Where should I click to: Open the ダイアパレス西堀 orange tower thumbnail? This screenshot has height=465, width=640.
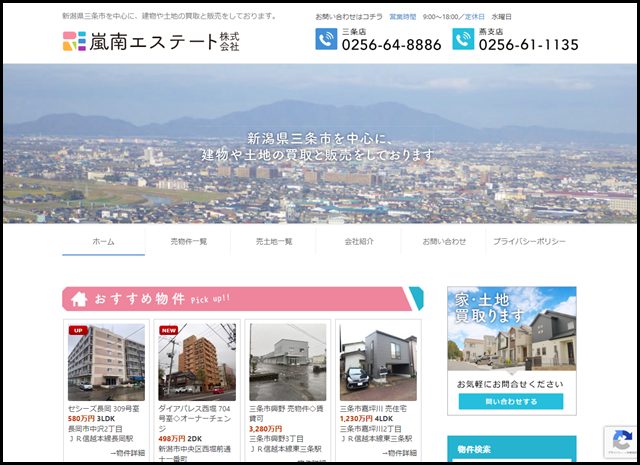pos(197,362)
